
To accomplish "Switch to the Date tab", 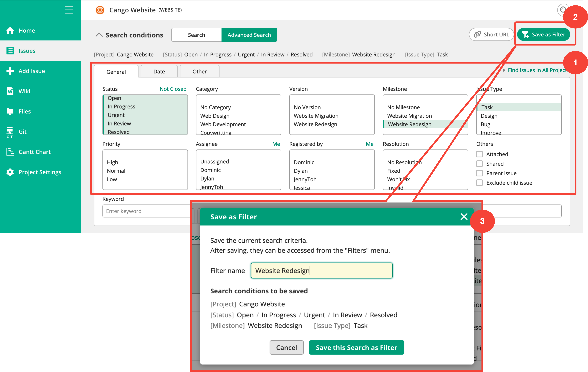I will tap(159, 71).
